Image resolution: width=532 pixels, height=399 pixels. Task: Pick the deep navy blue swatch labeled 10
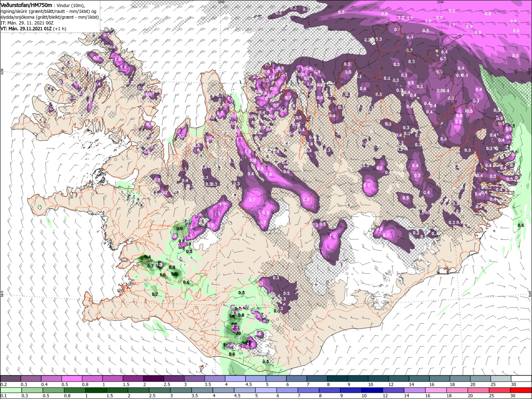click(372, 390)
